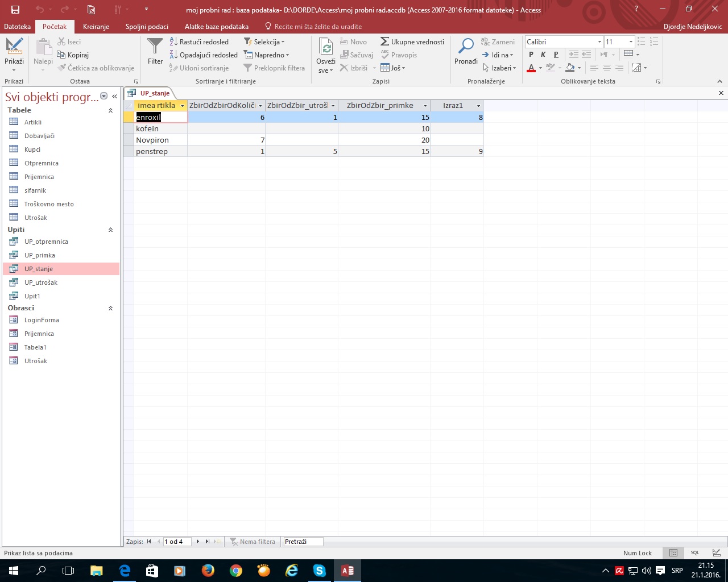Open the Datoteka menu tab

[x=17, y=27]
